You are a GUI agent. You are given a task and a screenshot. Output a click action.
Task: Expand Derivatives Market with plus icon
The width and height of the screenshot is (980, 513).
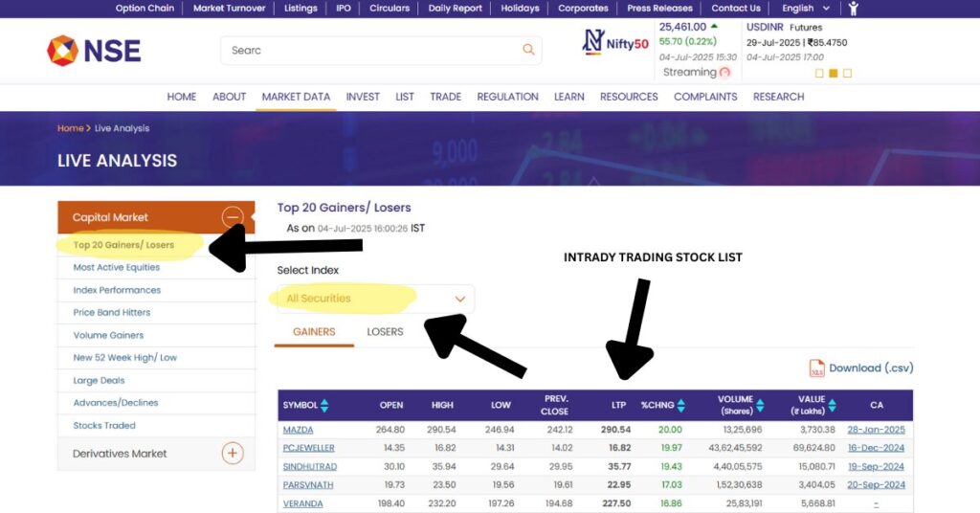(233, 453)
